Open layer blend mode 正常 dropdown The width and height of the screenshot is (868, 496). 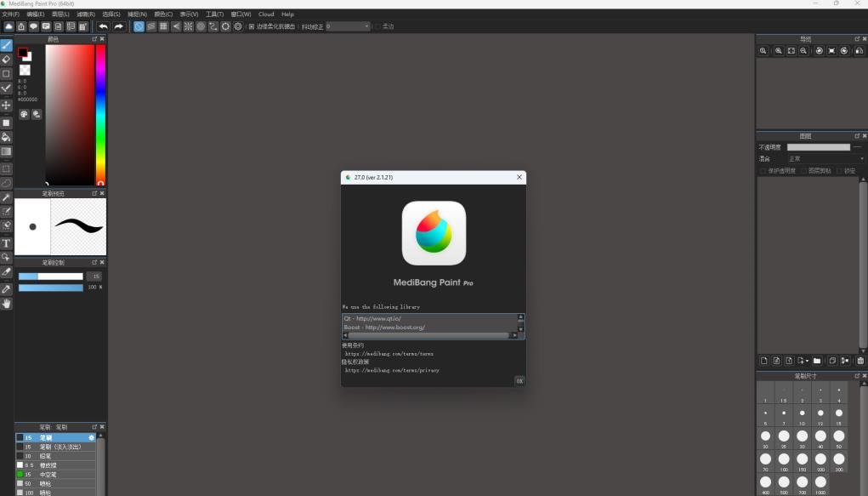click(x=825, y=159)
